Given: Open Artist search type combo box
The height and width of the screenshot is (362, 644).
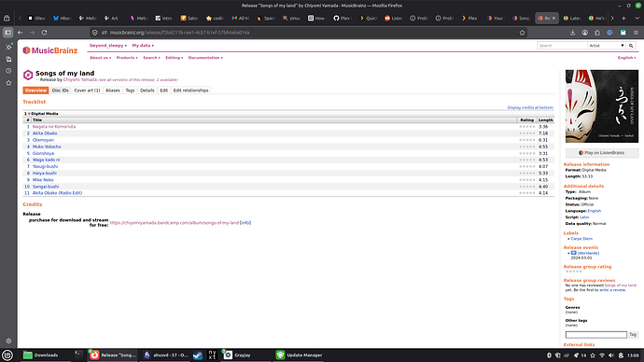Looking at the screenshot, I should [x=607, y=46].
